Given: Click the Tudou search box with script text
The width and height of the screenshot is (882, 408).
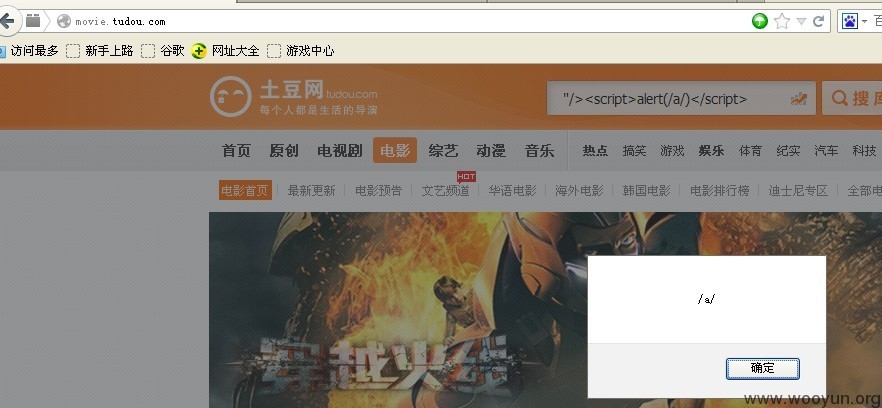Looking at the screenshot, I should (681, 98).
